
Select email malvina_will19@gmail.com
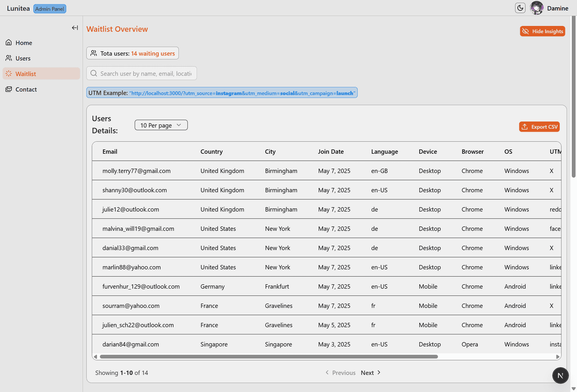tap(138, 229)
